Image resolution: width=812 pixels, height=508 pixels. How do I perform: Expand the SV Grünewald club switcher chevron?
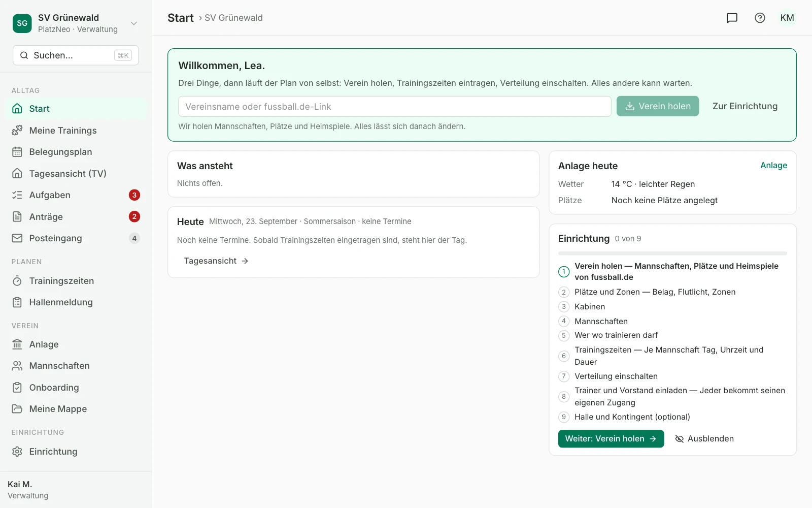point(134,23)
